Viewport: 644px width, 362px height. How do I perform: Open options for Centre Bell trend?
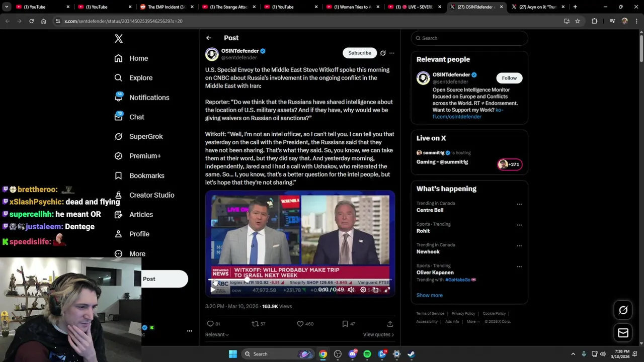coord(519,204)
